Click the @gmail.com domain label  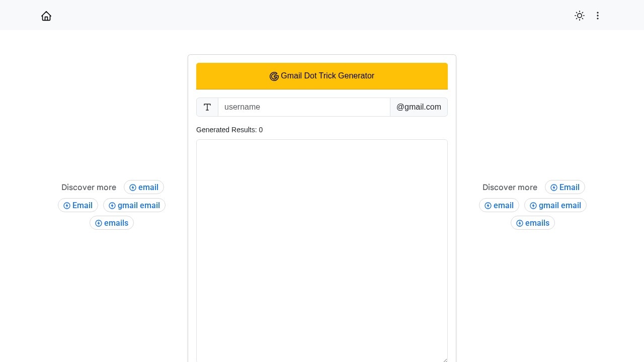point(419,107)
